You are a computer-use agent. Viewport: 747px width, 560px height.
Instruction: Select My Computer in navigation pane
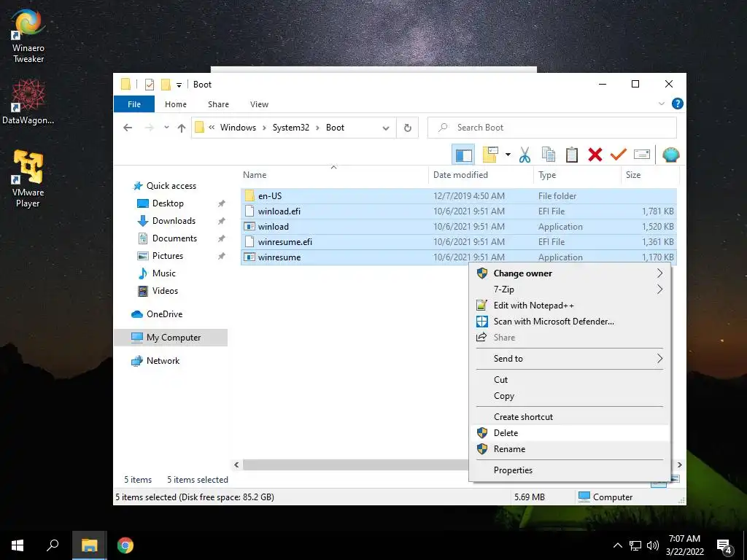(x=171, y=338)
